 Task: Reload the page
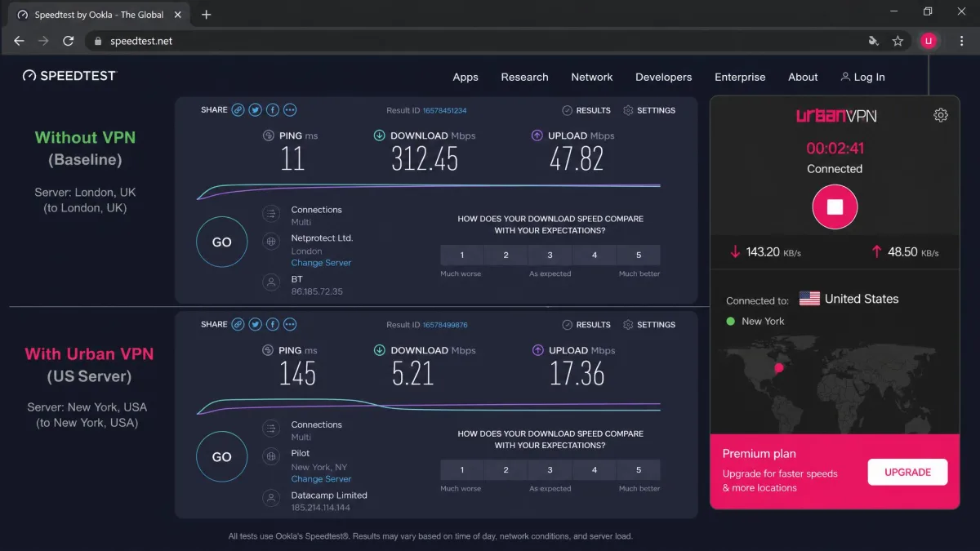[69, 41]
